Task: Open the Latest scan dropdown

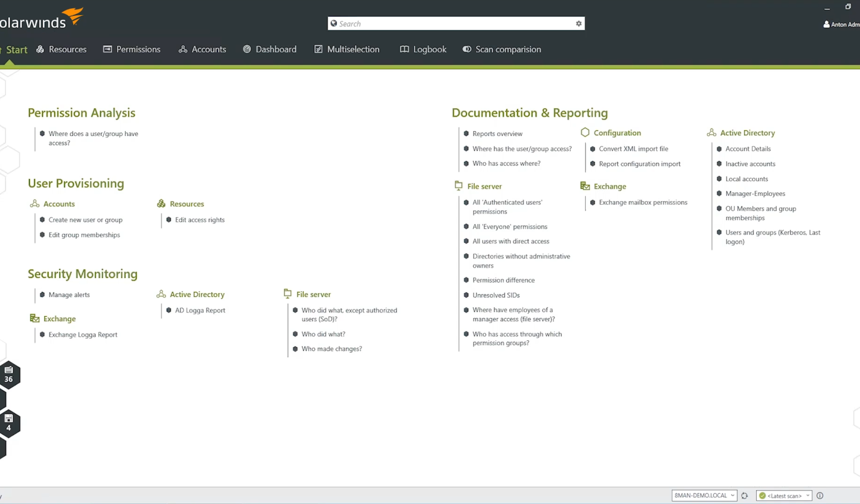Action: (784, 495)
